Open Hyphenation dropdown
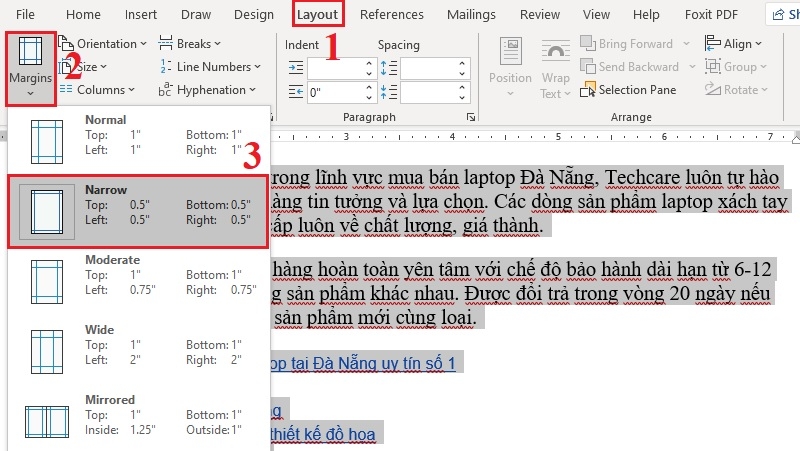 (x=207, y=90)
